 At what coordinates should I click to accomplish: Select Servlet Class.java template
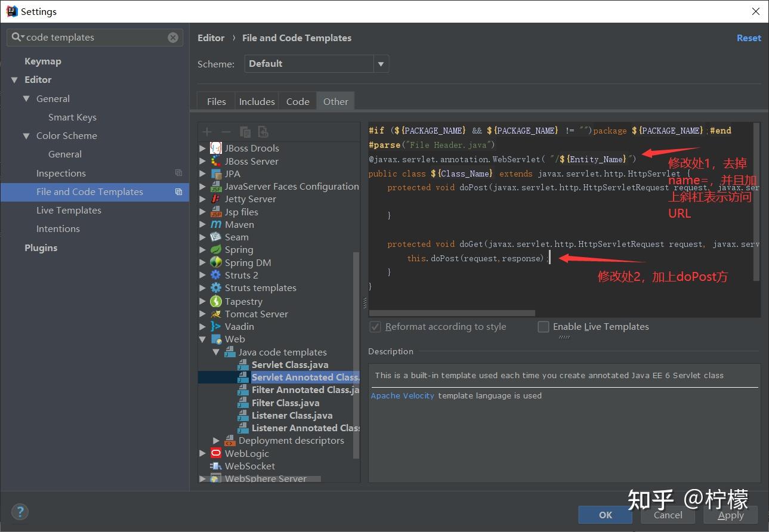[x=290, y=365]
